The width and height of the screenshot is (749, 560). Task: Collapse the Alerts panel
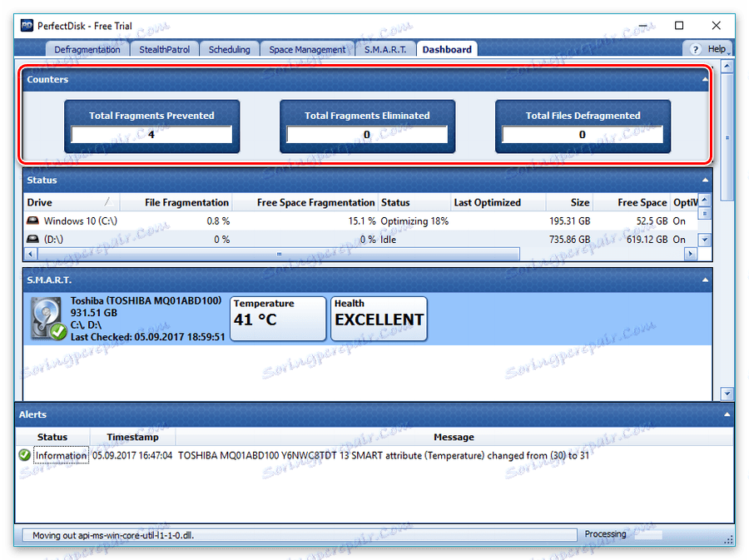(727, 415)
